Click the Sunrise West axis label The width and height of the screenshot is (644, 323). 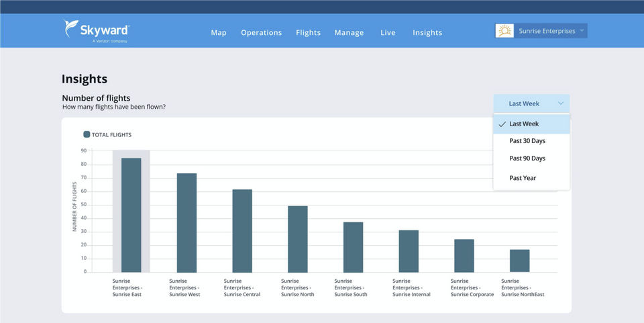(x=185, y=287)
